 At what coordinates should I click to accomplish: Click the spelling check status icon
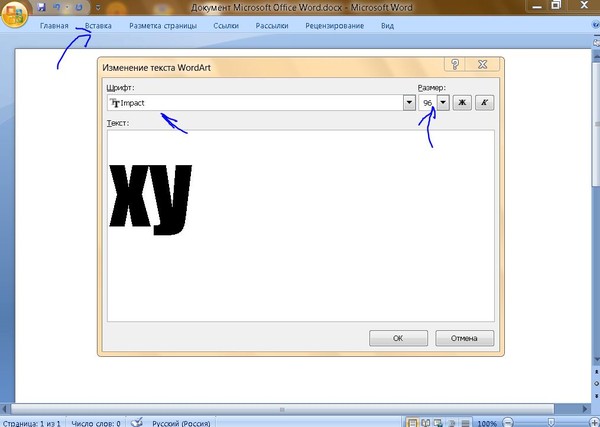(x=137, y=422)
